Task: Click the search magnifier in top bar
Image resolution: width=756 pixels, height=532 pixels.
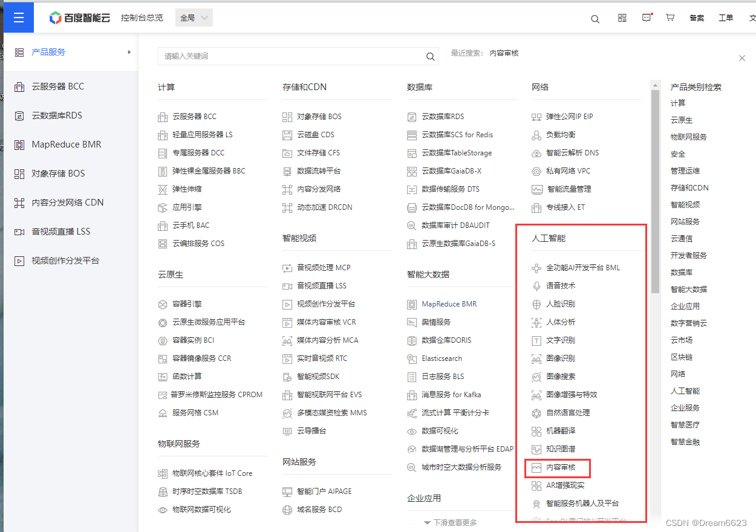Action: tap(595, 19)
